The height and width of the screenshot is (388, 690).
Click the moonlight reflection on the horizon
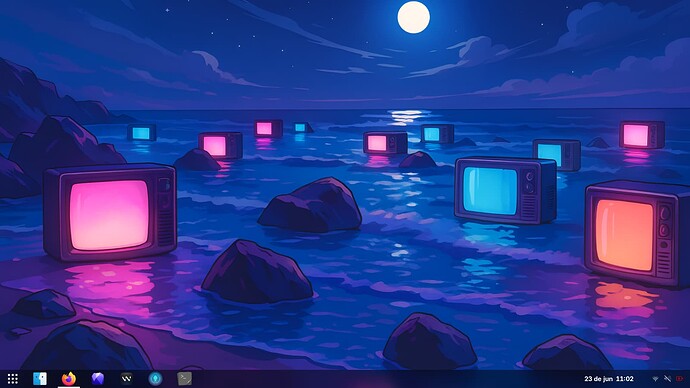click(x=406, y=117)
